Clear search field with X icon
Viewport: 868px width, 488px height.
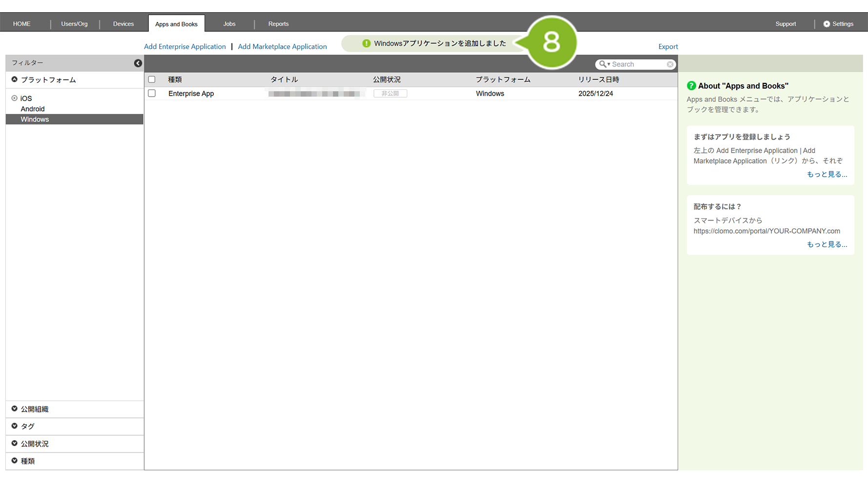coord(670,64)
